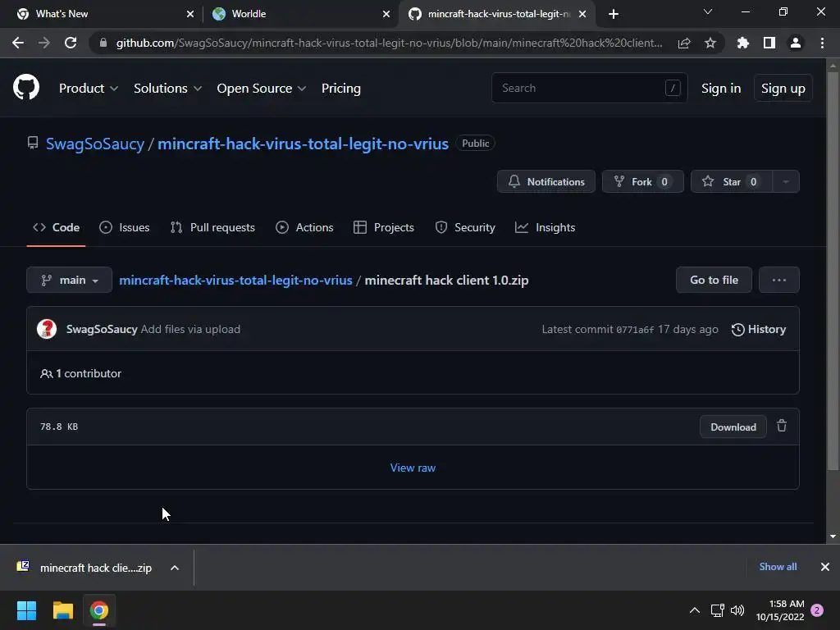Open commit History
840x630 pixels.
coord(759,329)
